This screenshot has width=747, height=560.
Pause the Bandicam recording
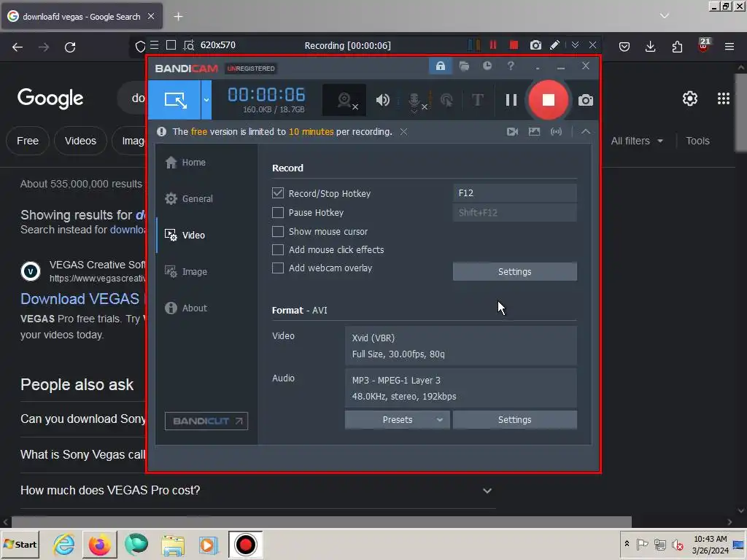(511, 100)
